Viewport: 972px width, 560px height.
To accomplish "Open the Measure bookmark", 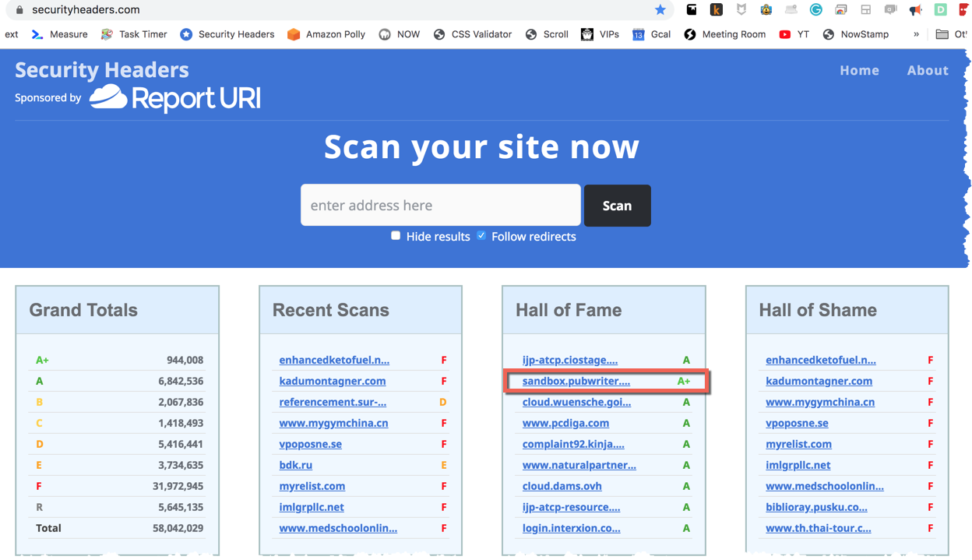I will pyautogui.click(x=59, y=34).
